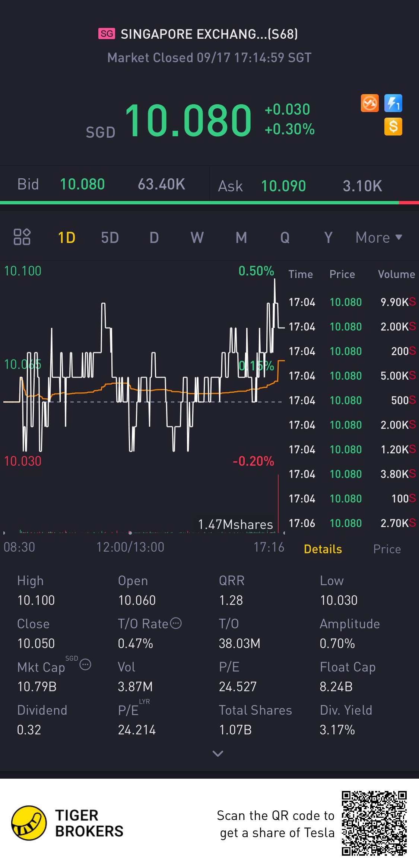Image resolution: width=419 pixels, height=868 pixels.
Task: Tap the T/O value 38.03M
Action: [x=239, y=644]
